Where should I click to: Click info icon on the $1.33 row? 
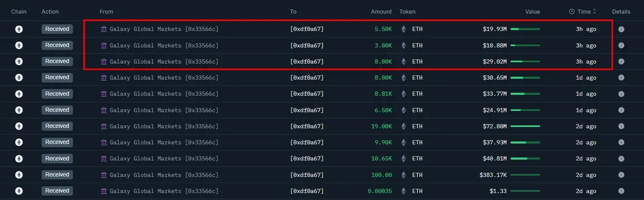pos(621,191)
